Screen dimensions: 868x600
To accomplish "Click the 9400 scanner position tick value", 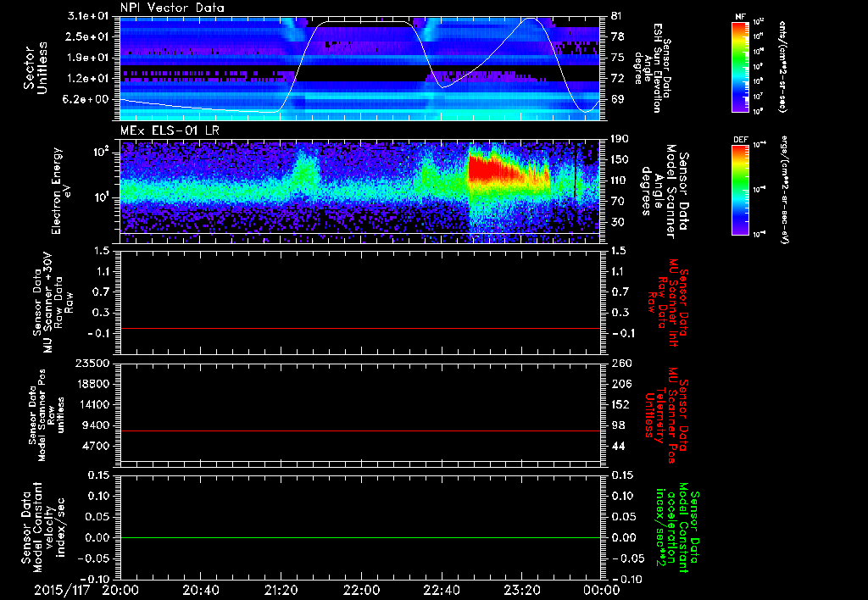I will coord(97,425).
